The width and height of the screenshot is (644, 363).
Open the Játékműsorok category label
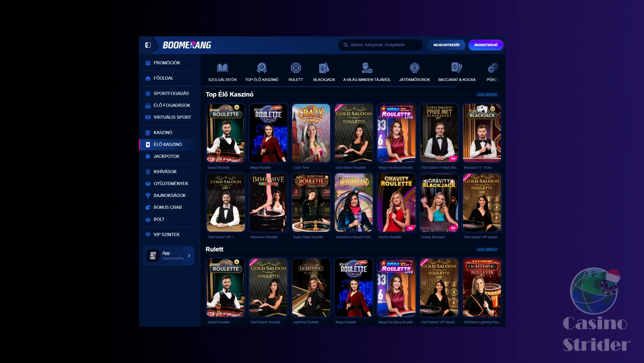coord(414,80)
